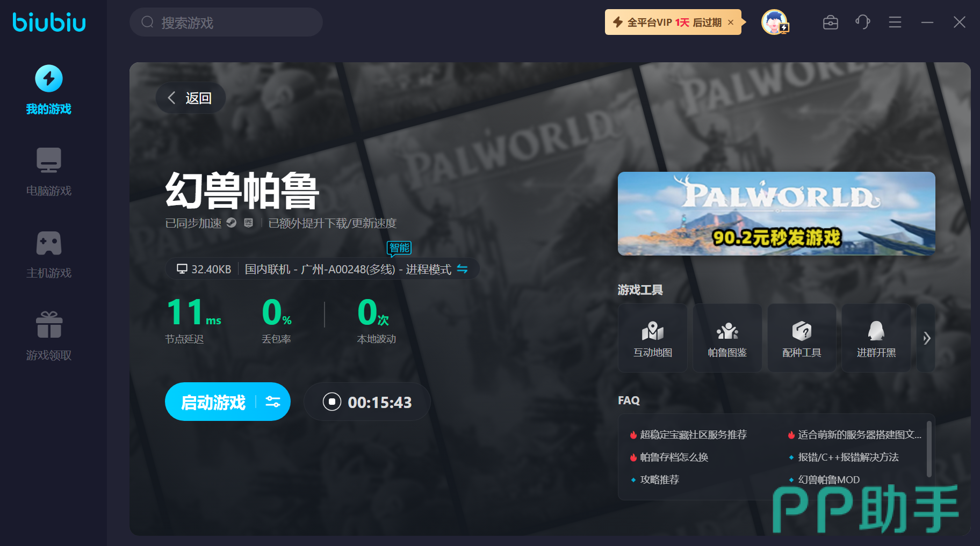Switch to 主机游戏 section in sidebar
The image size is (980, 546).
click(x=49, y=243)
